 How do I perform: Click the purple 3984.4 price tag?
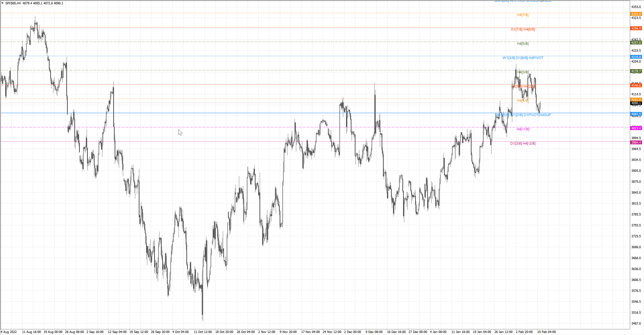tap(636, 143)
